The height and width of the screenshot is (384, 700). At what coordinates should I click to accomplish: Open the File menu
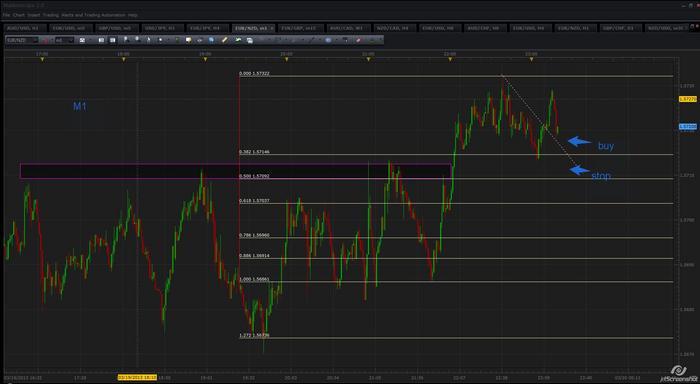[6, 15]
